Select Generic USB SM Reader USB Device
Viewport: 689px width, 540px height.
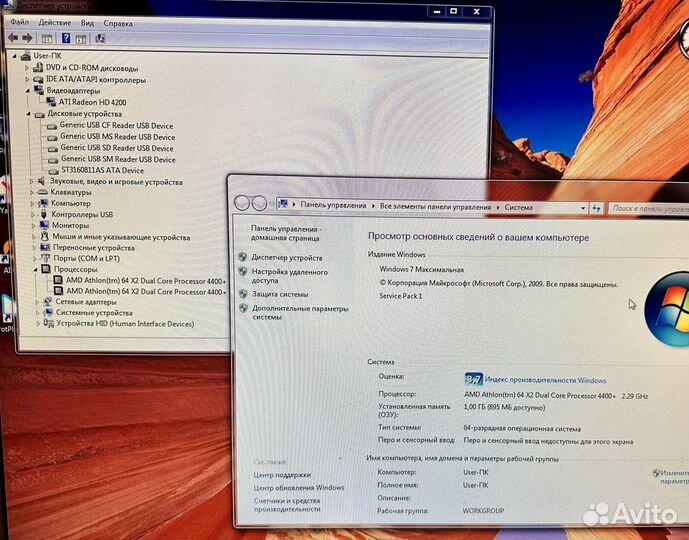118,159
